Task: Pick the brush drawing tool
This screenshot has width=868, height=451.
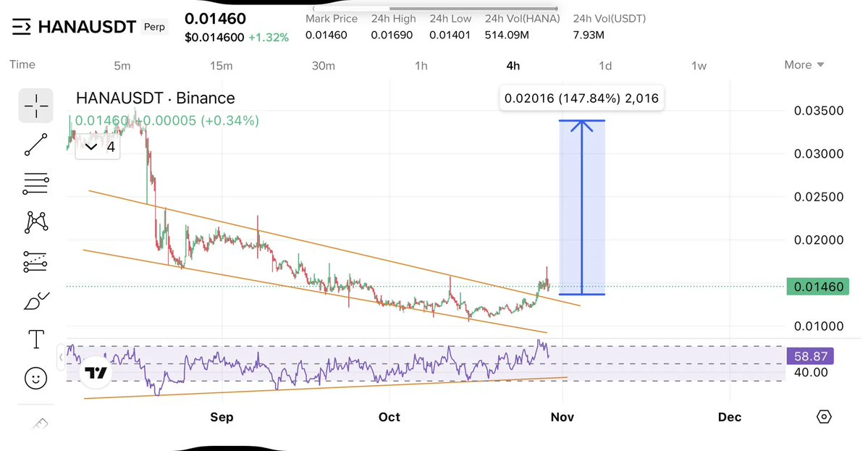Action: click(x=36, y=301)
